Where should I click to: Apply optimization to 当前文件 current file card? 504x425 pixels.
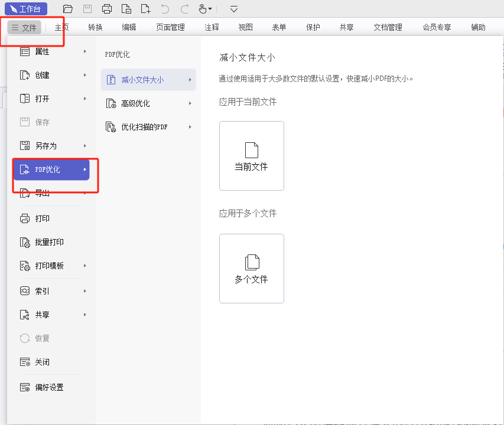click(251, 156)
